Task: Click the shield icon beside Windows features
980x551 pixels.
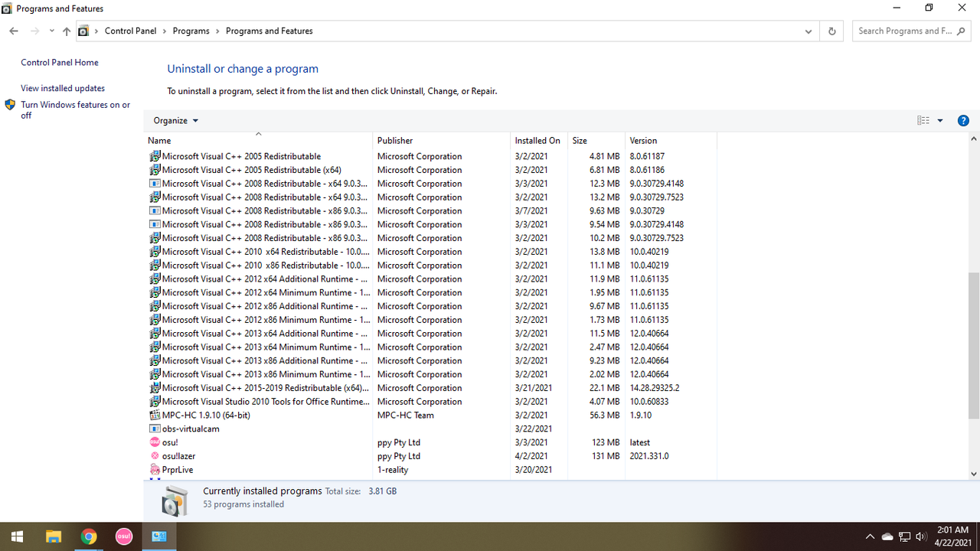Action: click(10, 105)
